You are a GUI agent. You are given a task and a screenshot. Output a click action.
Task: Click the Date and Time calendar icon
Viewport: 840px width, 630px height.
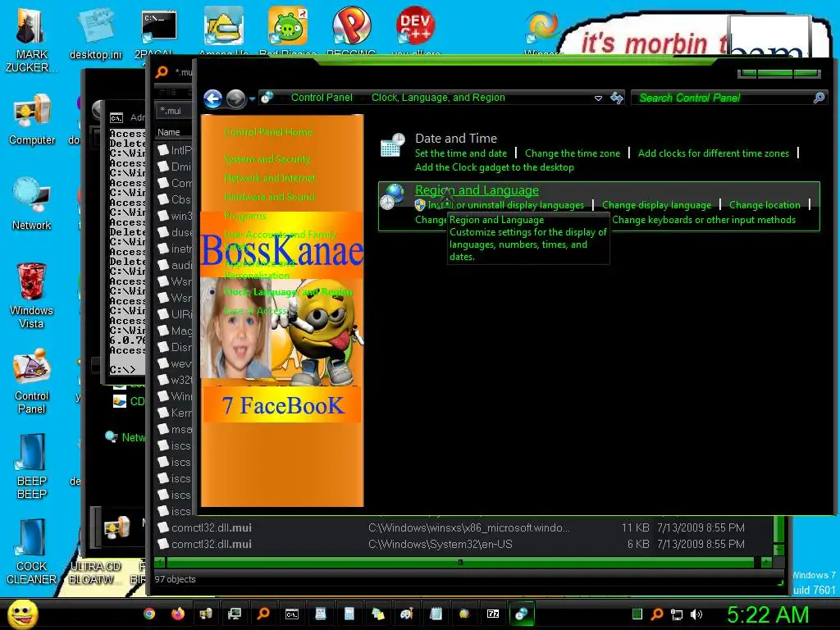393,145
